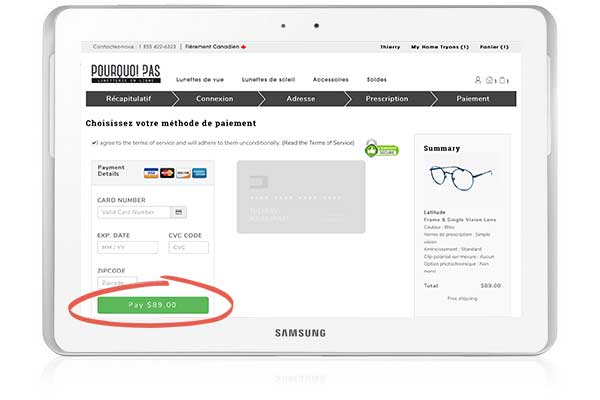Open the shopping bag icon in header
The height and width of the screenshot is (400, 600).
click(x=502, y=80)
